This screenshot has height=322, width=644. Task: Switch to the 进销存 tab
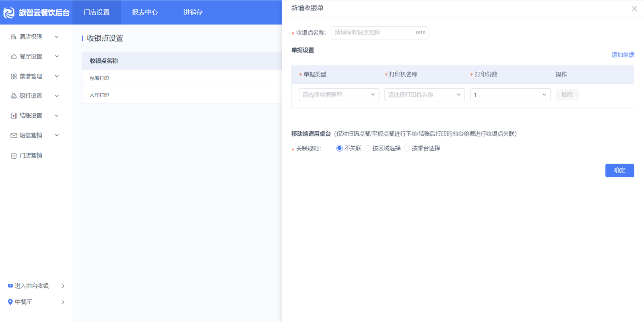193,12
